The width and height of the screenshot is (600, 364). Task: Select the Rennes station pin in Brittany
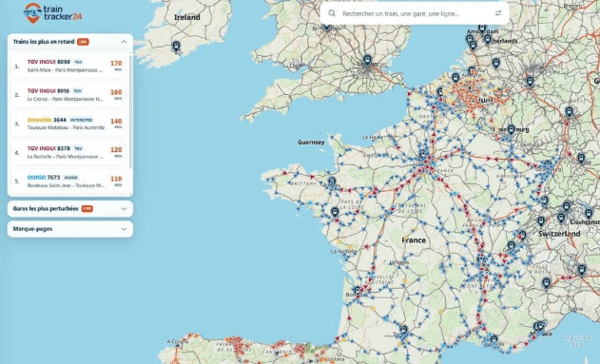pyautogui.click(x=332, y=182)
